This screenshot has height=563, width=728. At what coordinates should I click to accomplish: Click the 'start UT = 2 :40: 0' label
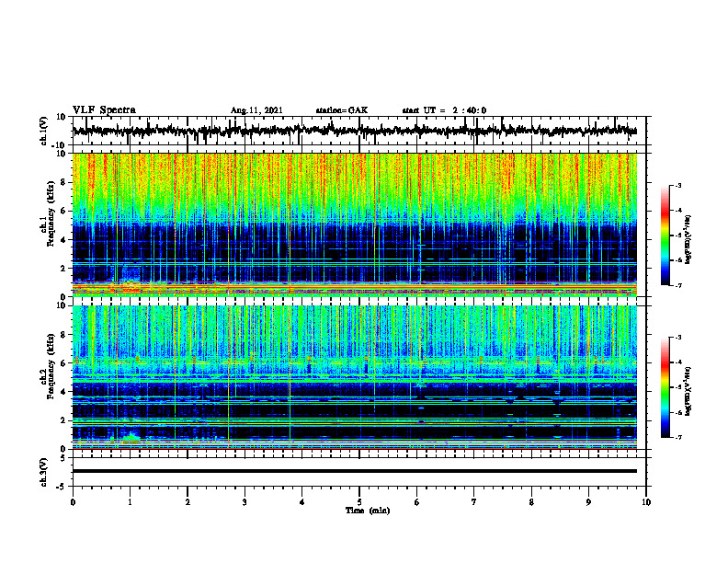pyautogui.click(x=444, y=110)
